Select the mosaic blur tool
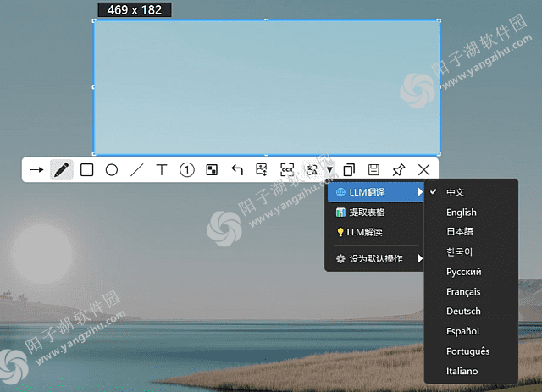The width and height of the screenshot is (542, 392). pyautogui.click(x=212, y=169)
